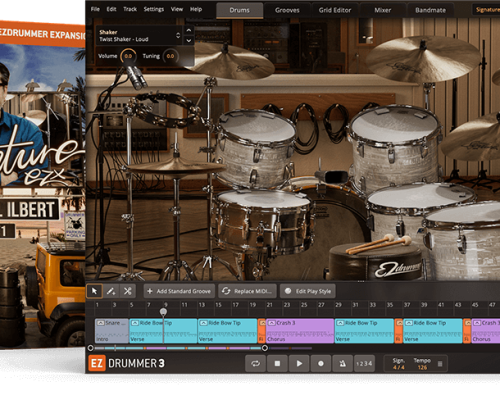Select the pencil draw tool

[x=111, y=291]
